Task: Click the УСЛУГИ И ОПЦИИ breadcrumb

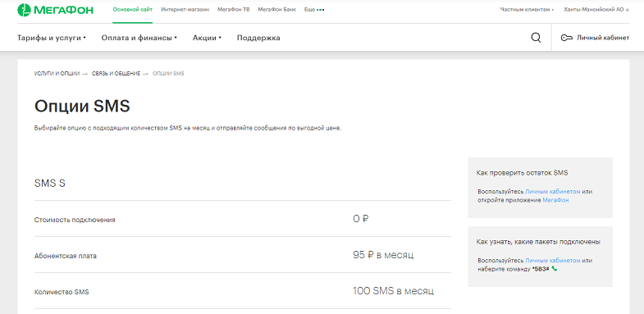Action: [57, 74]
